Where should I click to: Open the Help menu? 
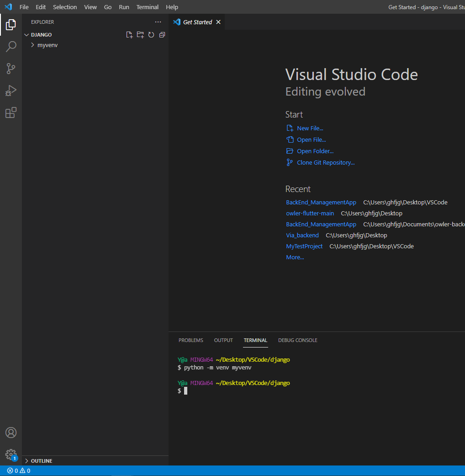tap(172, 7)
